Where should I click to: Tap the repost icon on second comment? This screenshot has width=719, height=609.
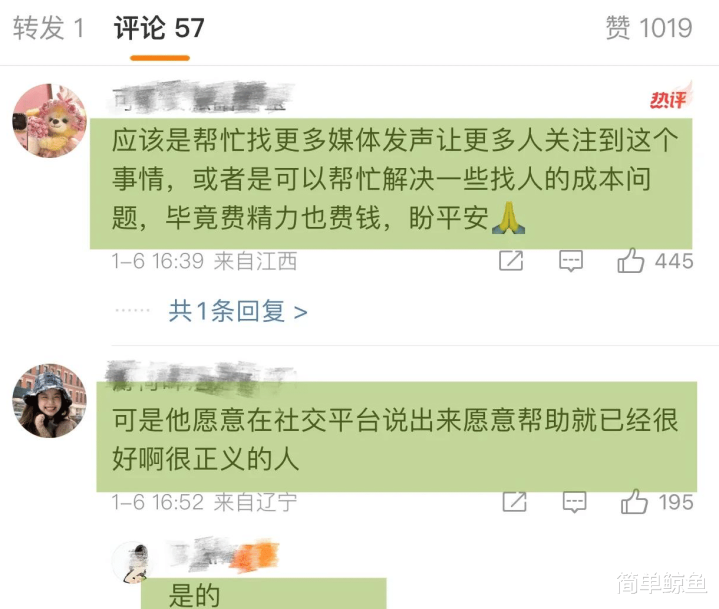pyautogui.click(x=514, y=502)
